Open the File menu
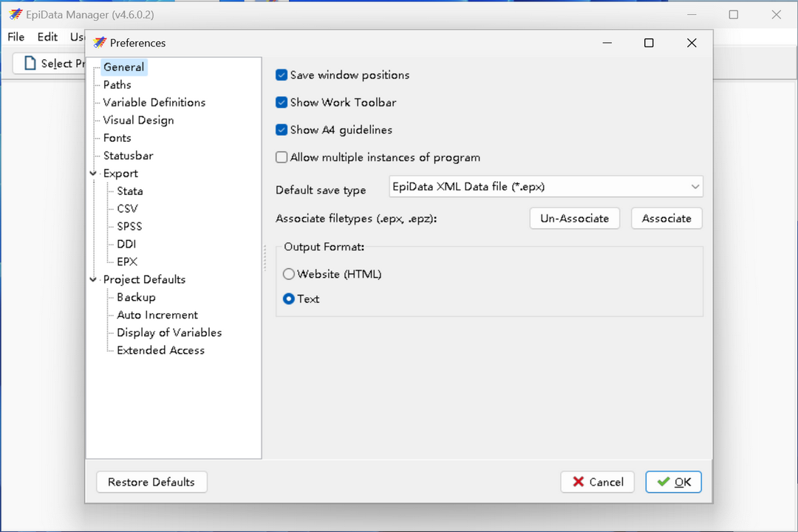The height and width of the screenshot is (532, 798). (16, 37)
